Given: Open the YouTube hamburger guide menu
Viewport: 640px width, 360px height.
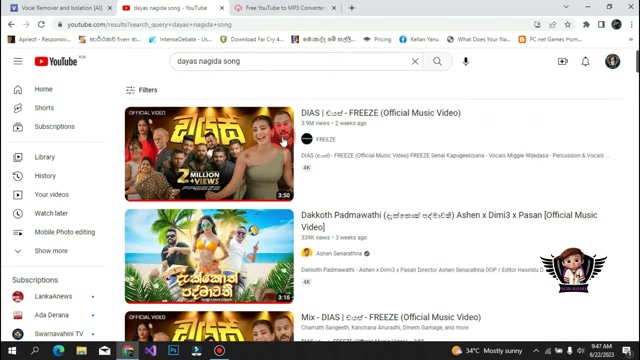Looking at the screenshot, I should coord(18,61).
